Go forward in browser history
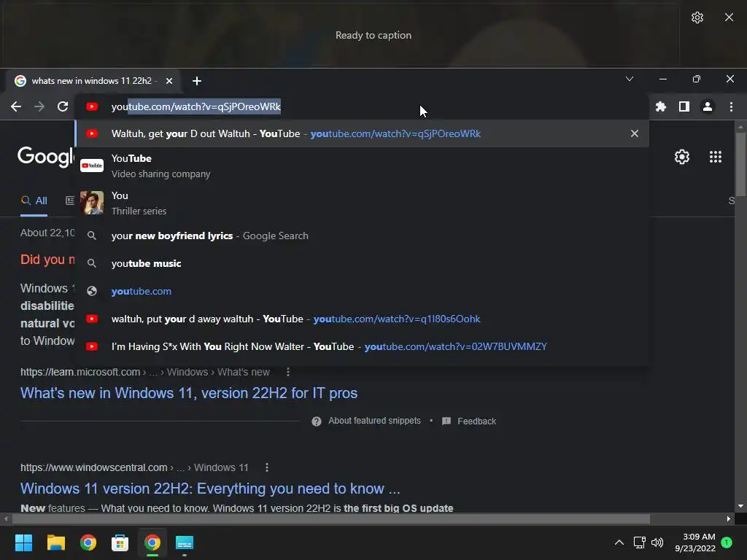 coord(39,106)
